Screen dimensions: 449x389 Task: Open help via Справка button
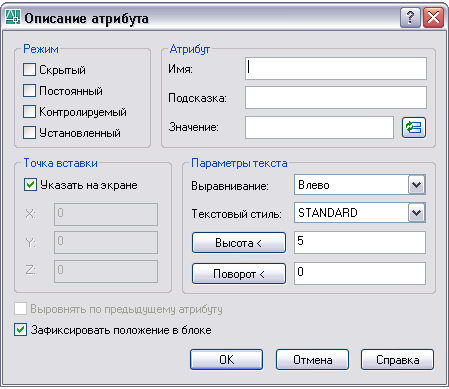pos(397,360)
